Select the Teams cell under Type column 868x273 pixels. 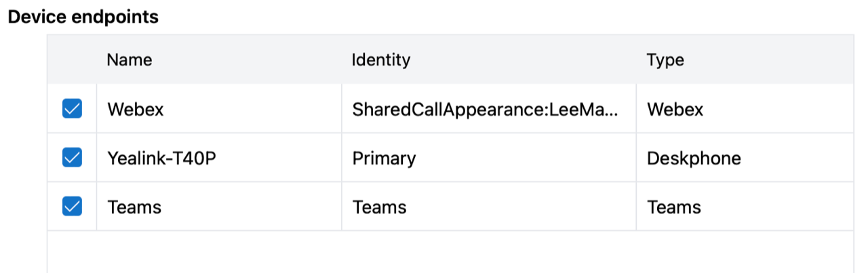tap(674, 207)
